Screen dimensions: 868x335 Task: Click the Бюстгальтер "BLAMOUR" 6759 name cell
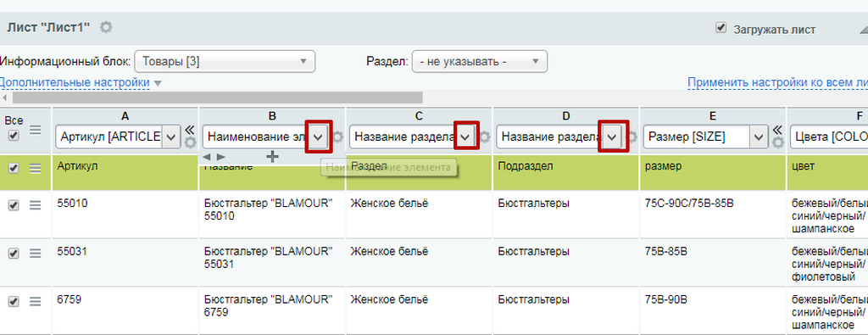point(272,310)
